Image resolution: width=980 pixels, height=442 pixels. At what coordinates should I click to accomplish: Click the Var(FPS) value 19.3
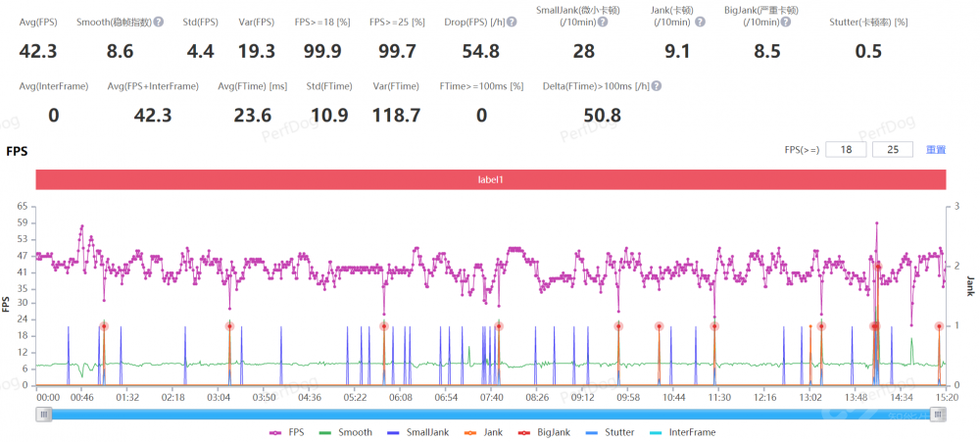click(x=256, y=51)
